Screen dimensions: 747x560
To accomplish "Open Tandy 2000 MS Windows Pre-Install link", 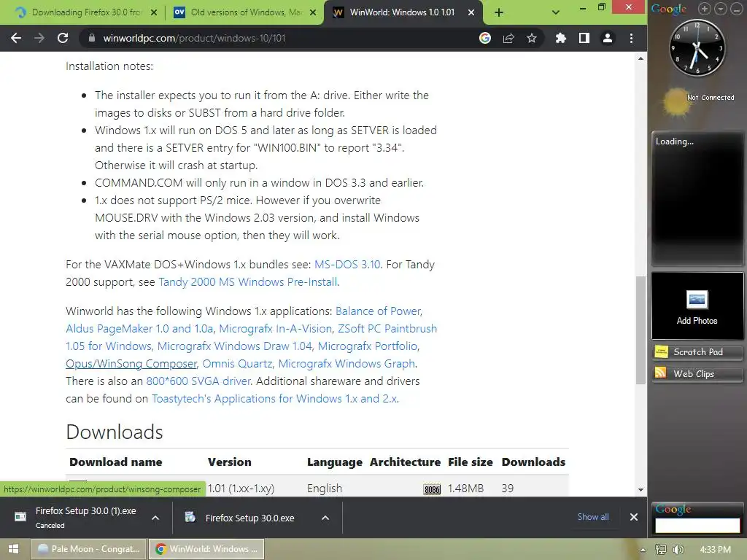I will [x=248, y=282].
